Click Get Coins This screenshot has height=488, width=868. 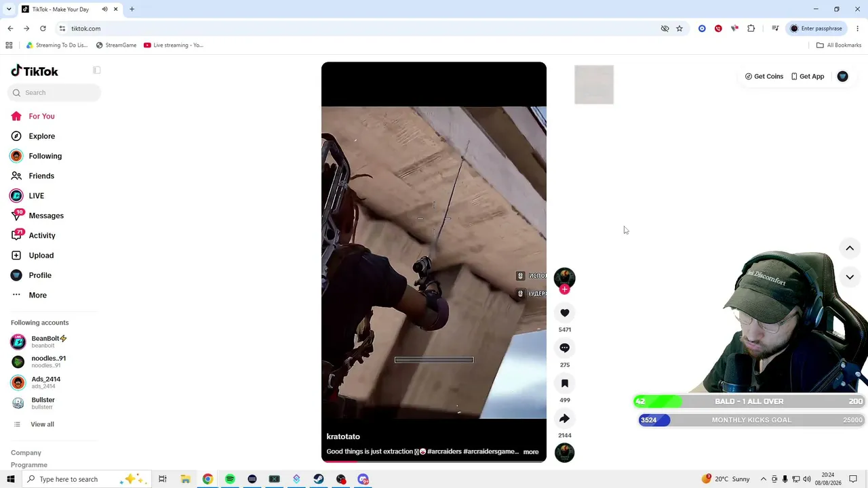click(764, 77)
